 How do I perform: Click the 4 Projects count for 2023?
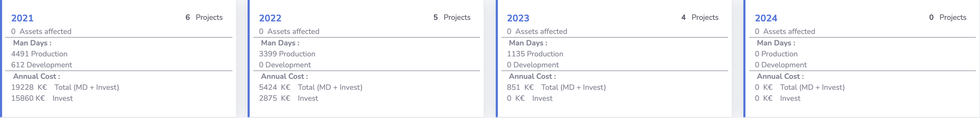tap(700, 17)
